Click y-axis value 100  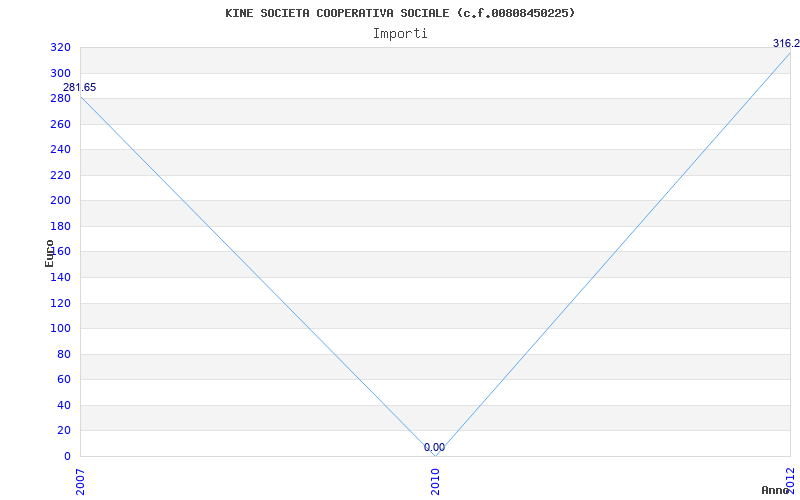click(60, 329)
